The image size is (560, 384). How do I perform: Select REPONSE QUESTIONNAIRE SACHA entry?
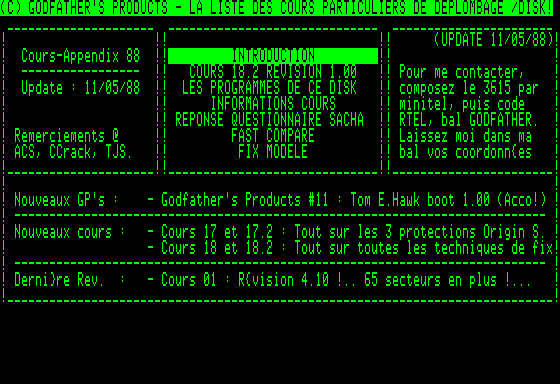[269, 120]
